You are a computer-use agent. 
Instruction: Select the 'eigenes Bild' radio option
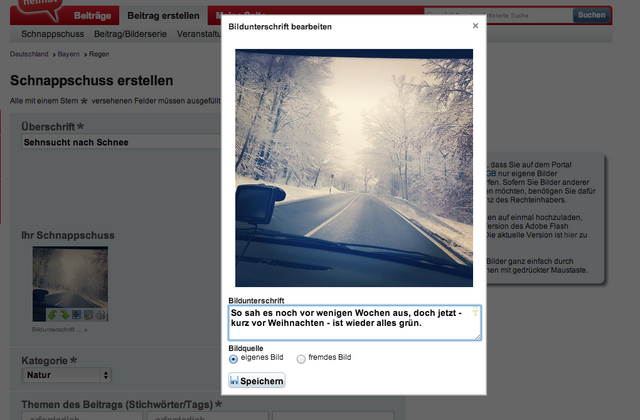click(233, 359)
